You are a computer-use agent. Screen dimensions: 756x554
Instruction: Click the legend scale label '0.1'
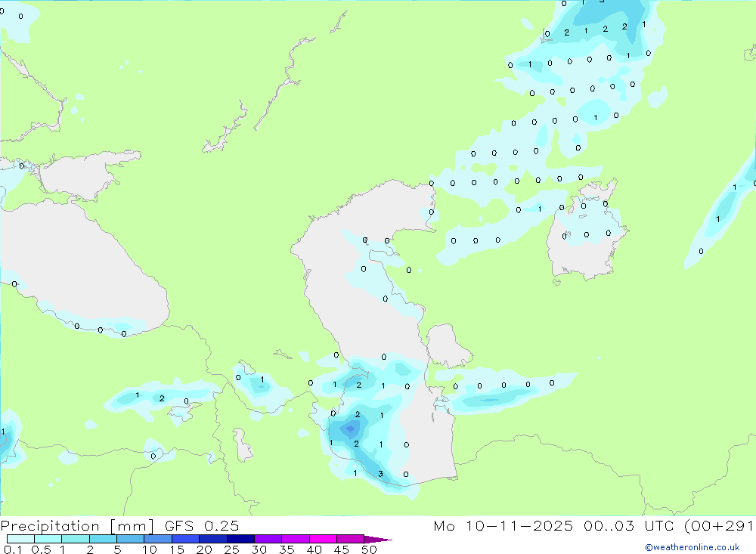click(x=13, y=549)
